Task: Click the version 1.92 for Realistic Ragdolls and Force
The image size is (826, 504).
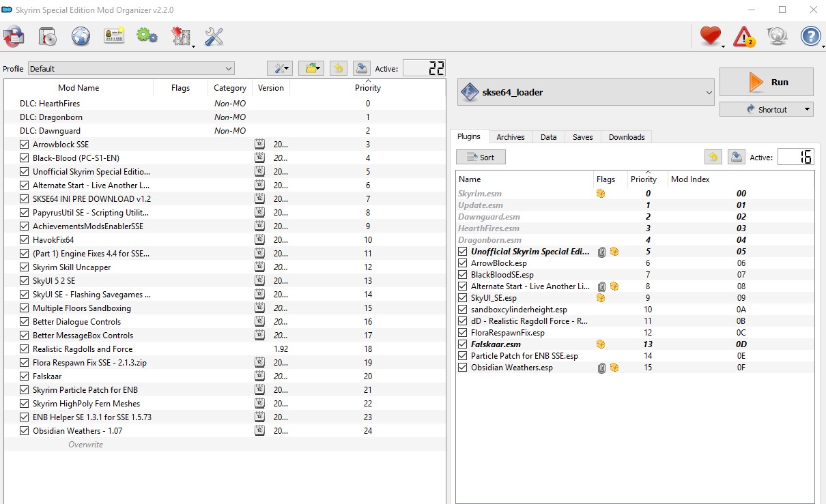Action: [281, 349]
